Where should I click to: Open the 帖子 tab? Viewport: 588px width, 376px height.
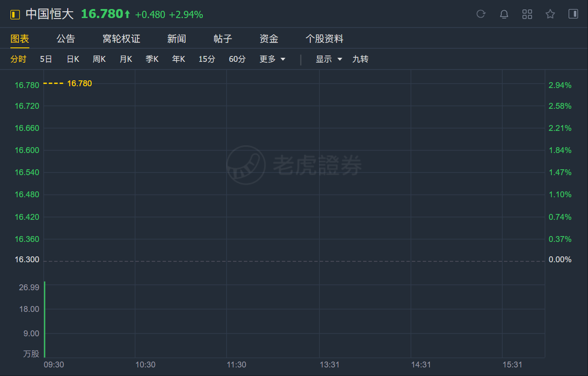223,39
